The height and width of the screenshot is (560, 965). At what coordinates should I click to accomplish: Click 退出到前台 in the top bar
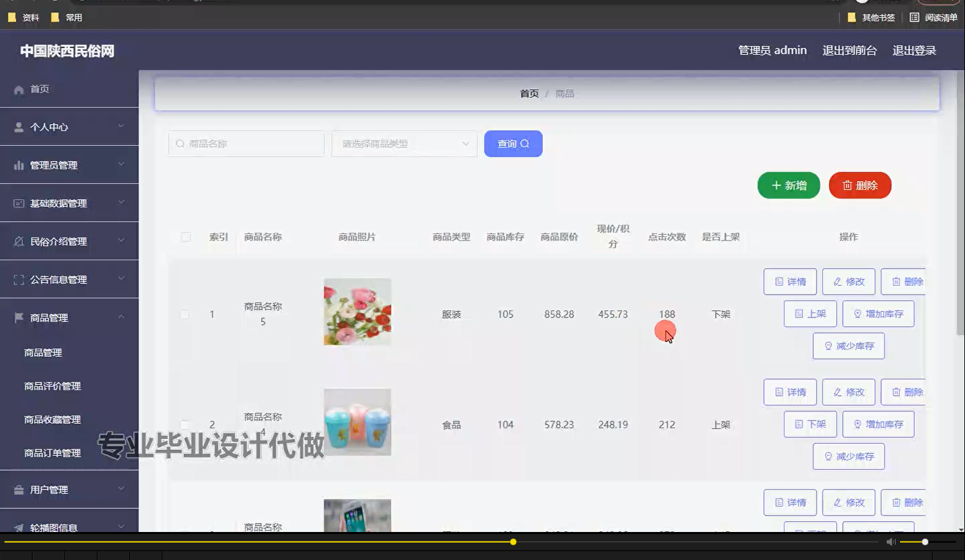tap(850, 50)
